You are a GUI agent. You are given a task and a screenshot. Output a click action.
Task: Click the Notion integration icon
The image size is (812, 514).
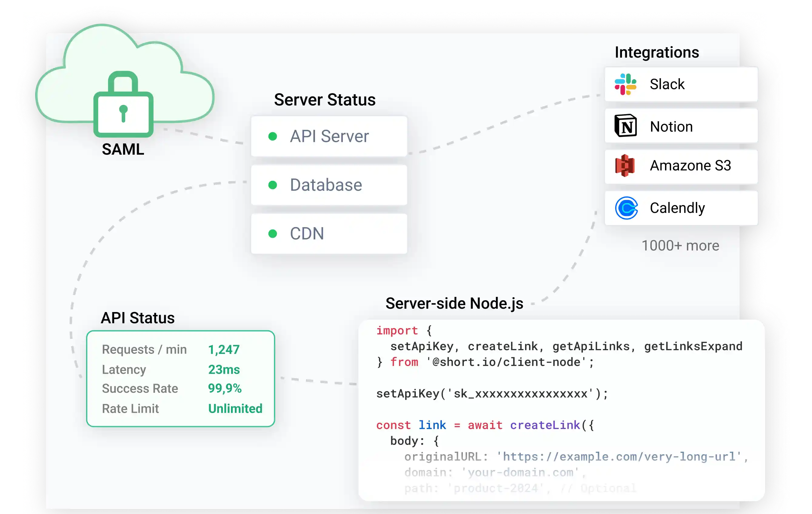click(x=626, y=126)
